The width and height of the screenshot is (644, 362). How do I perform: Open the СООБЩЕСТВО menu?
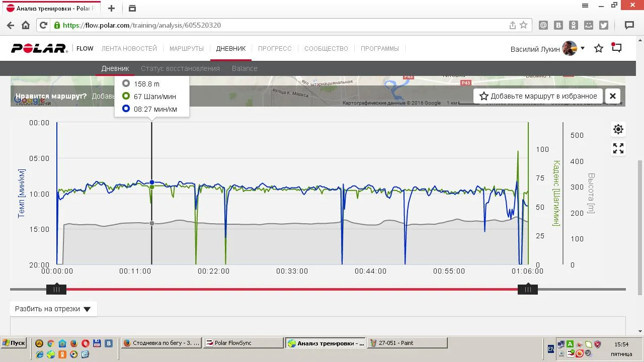(326, 48)
